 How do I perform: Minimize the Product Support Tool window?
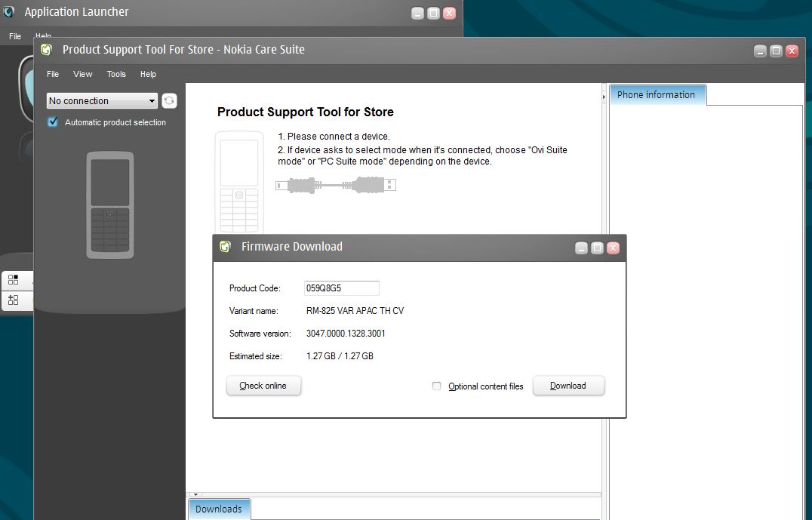pos(760,51)
